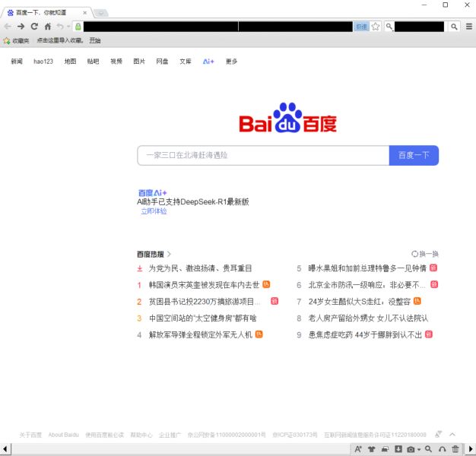Expand the 更多 navigation menu
Viewport: 476px width, 456px height.
click(231, 62)
